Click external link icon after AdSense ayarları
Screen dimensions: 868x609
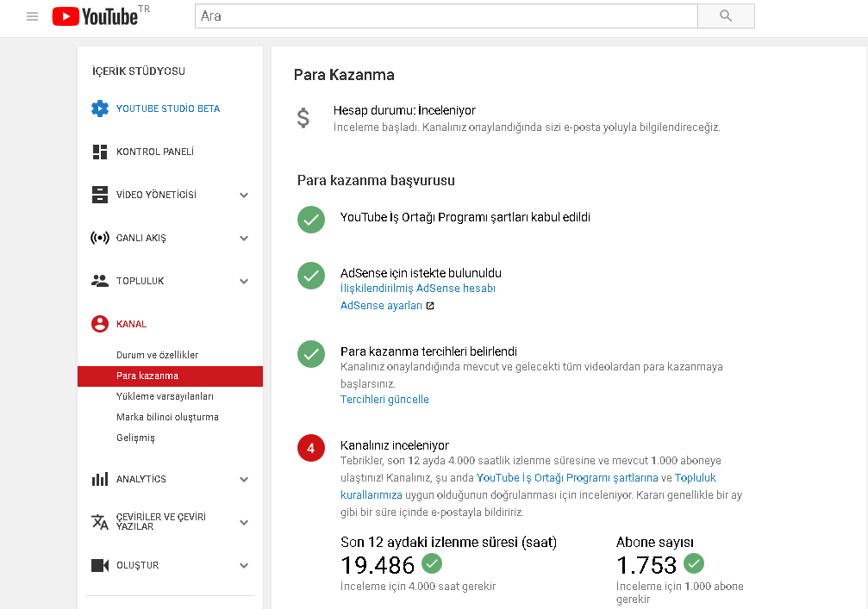click(x=430, y=306)
